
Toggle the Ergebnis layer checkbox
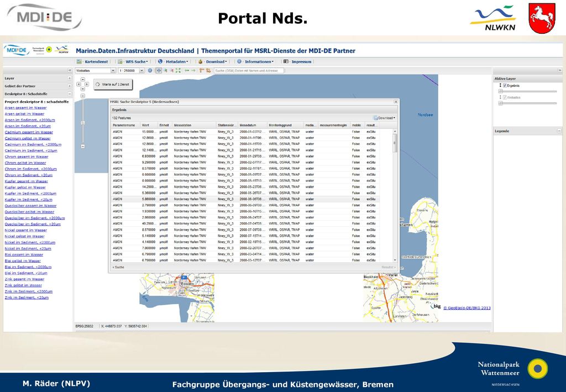point(505,86)
